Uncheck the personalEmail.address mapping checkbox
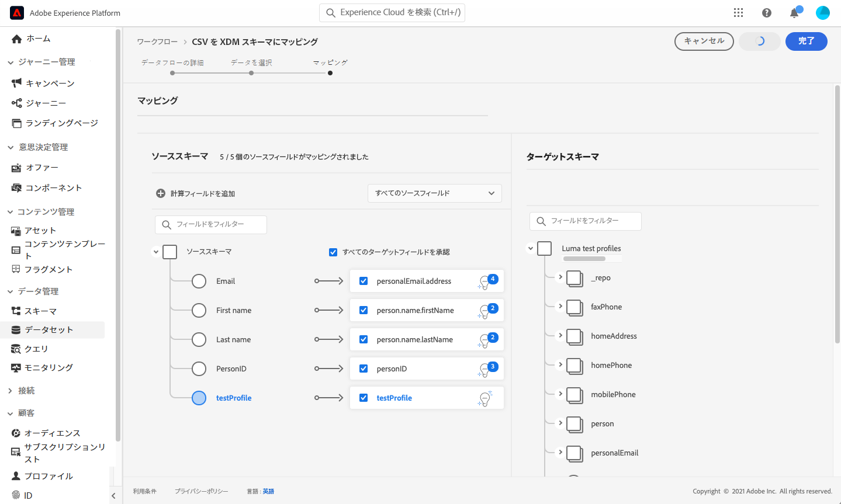The image size is (841, 504). pyautogui.click(x=364, y=281)
